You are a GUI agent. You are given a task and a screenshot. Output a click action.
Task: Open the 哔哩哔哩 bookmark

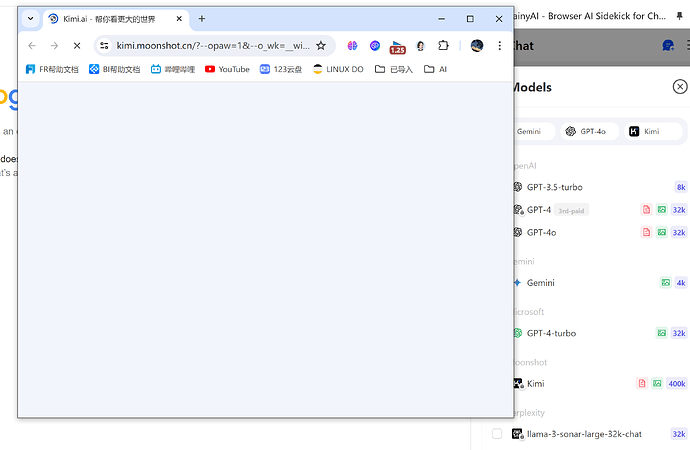[172, 69]
